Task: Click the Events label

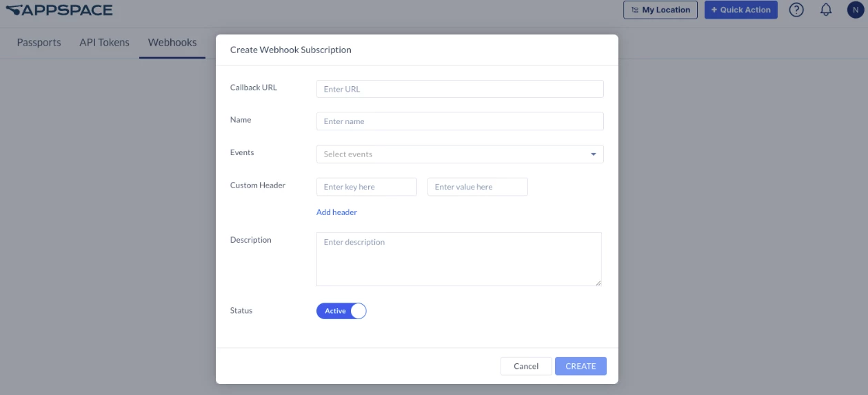Action: tap(242, 152)
